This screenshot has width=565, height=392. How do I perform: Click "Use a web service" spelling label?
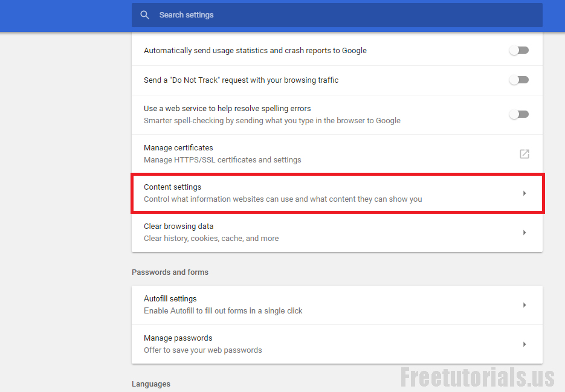click(x=227, y=109)
